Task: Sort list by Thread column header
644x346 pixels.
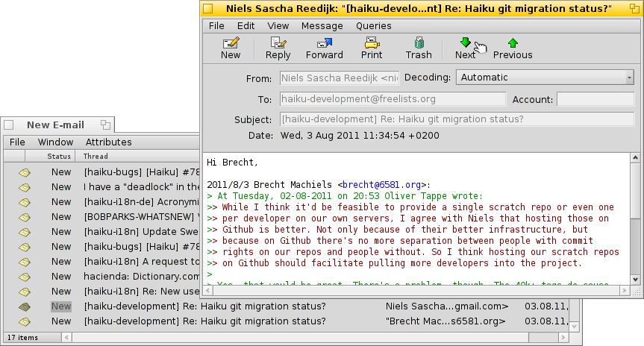Action: pyautogui.click(x=96, y=157)
